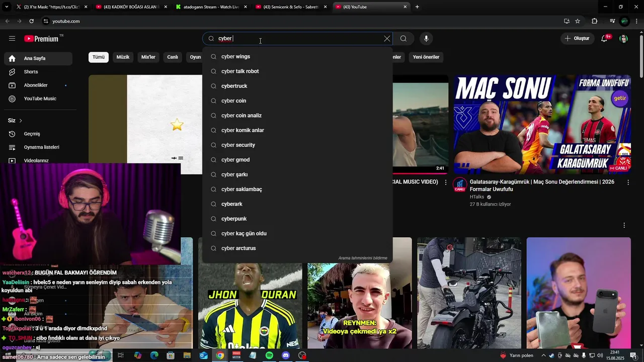Open Microsoft Edge from the taskbar

click(x=154, y=355)
